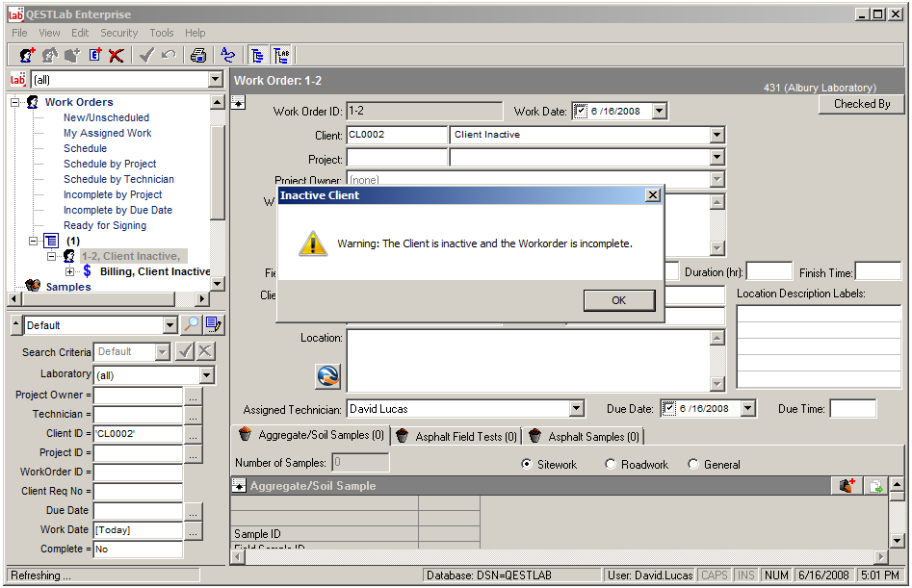Click the spell check toolbar icon
912x588 pixels.
(227, 56)
